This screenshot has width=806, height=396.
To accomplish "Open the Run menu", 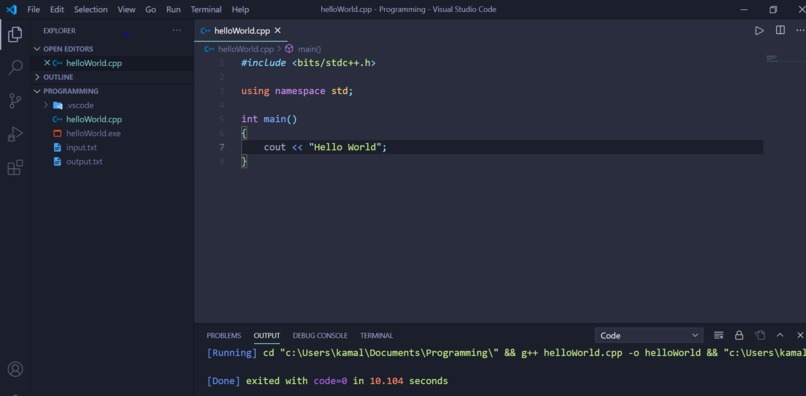I will click(173, 9).
